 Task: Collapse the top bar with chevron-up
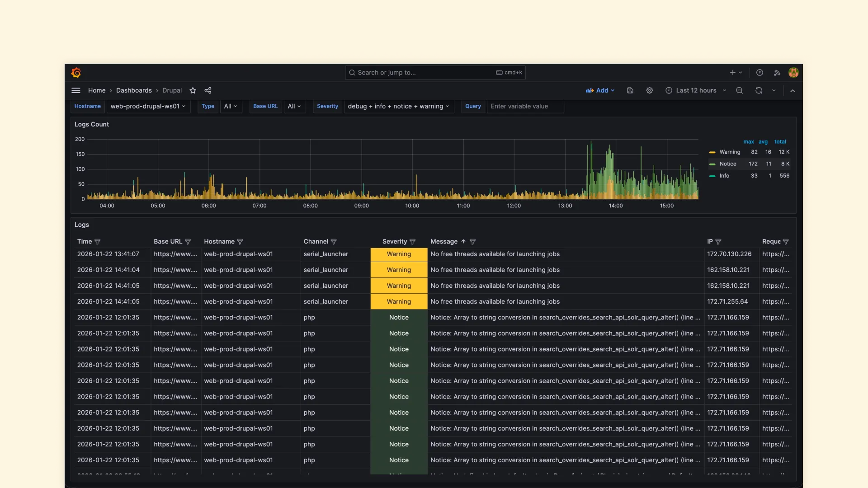793,91
